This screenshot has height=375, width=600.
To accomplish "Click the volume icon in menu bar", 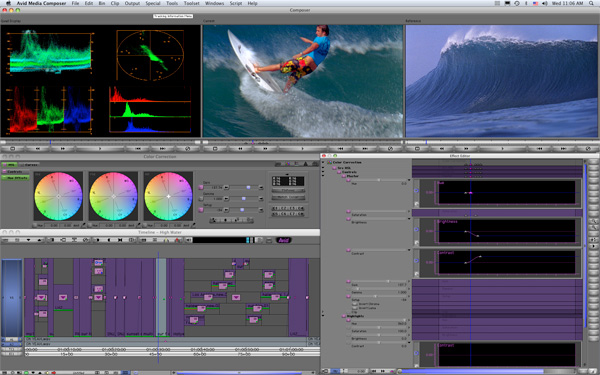I will (545, 3).
